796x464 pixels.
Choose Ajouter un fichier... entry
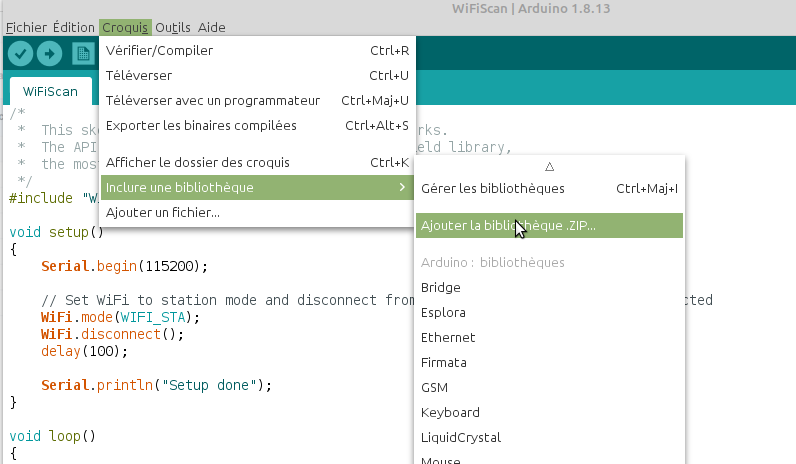(257, 212)
